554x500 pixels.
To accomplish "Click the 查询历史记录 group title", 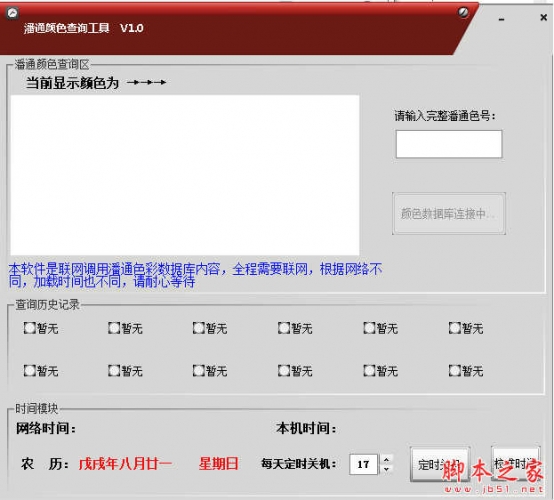I will pyautogui.click(x=47, y=304).
